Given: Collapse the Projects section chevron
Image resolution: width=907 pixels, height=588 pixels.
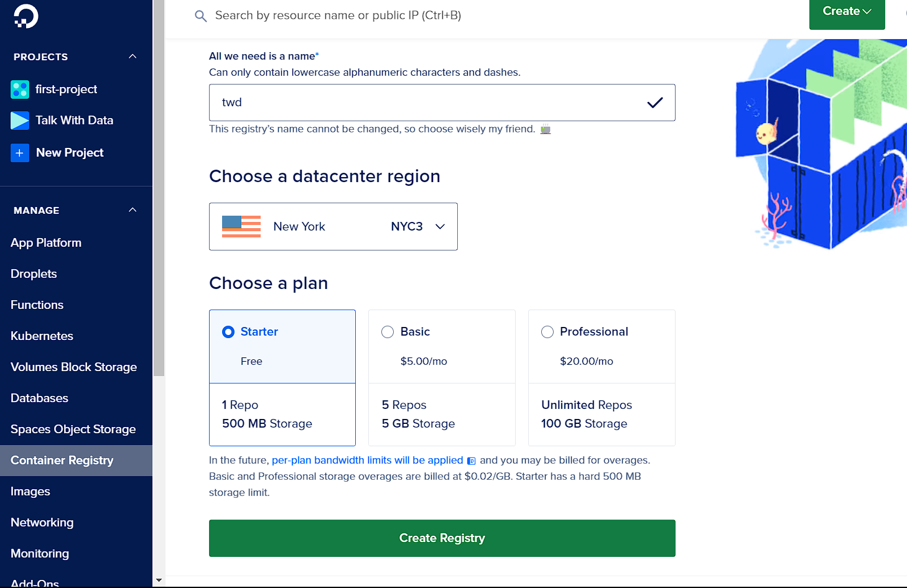Looking at the screenshot, I should click(x=133, y=57).
